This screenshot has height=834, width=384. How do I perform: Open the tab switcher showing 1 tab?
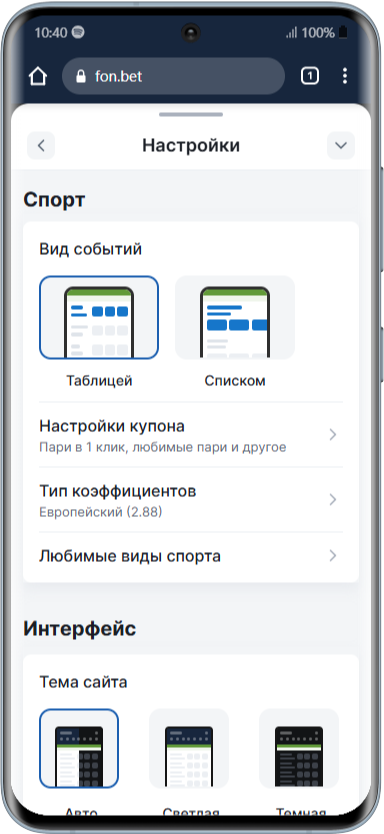[310, 77]
